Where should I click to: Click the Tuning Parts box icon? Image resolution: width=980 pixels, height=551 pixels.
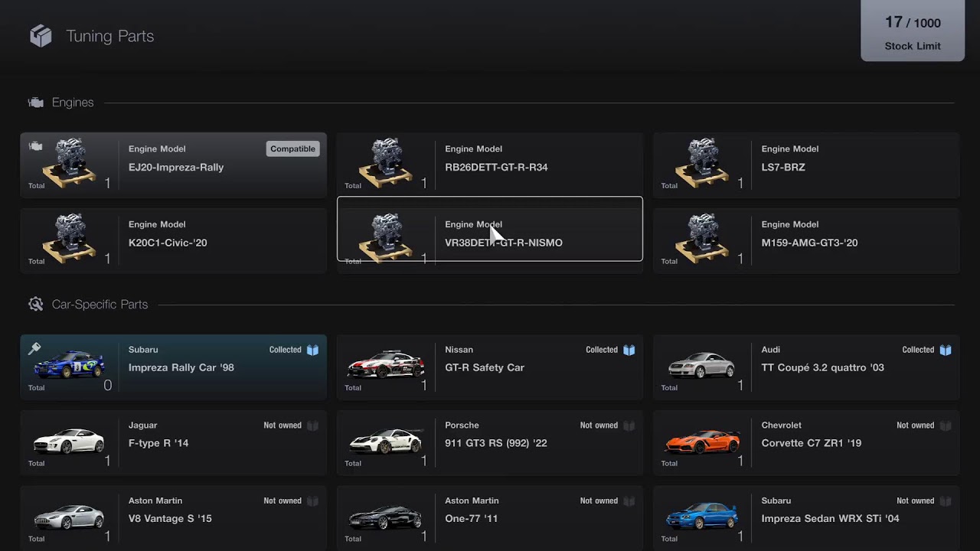[41, 36]
